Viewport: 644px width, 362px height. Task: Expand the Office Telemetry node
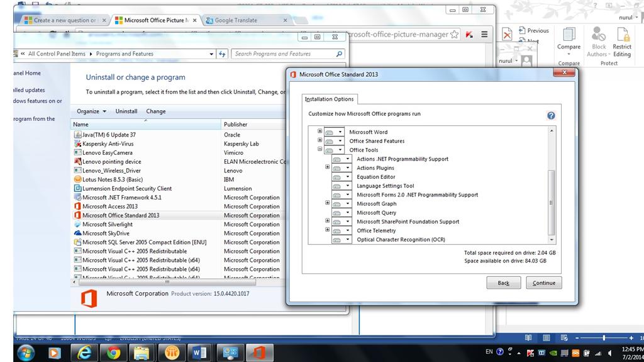tap(327, 230)
